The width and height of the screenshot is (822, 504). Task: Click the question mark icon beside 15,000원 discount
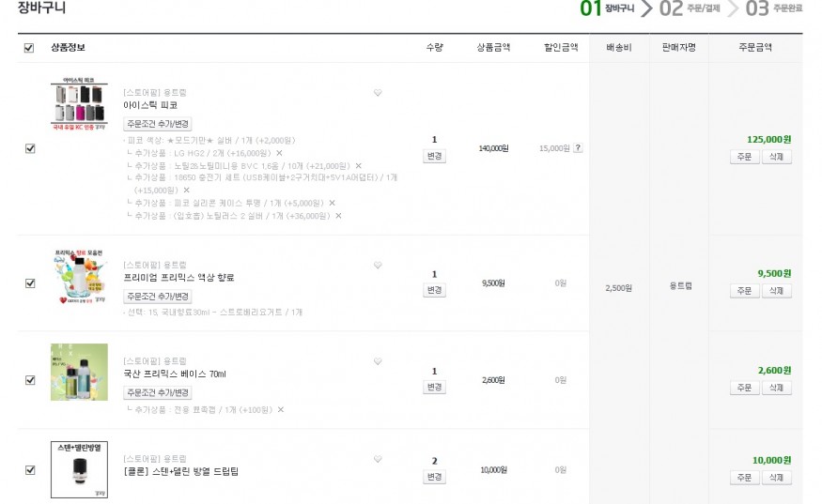(x=578, y=148)
